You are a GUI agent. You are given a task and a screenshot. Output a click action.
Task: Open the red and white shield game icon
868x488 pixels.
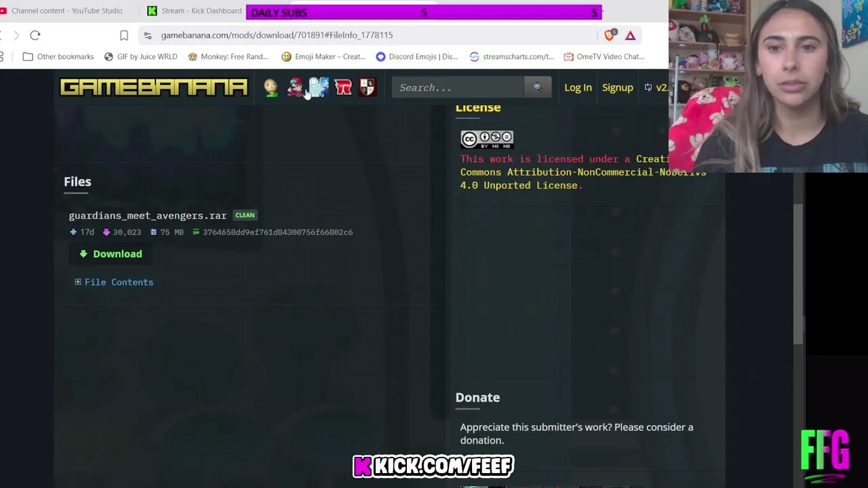(x=367, y=87)
